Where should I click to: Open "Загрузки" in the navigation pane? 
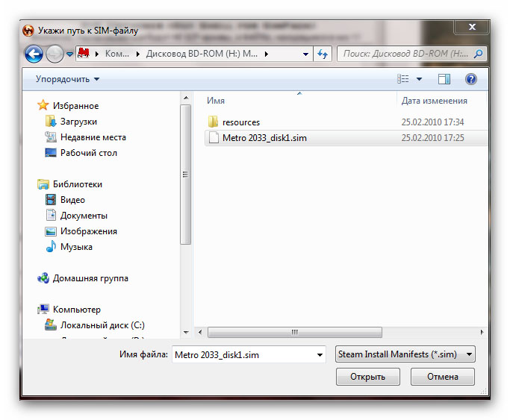coord(78,122)
